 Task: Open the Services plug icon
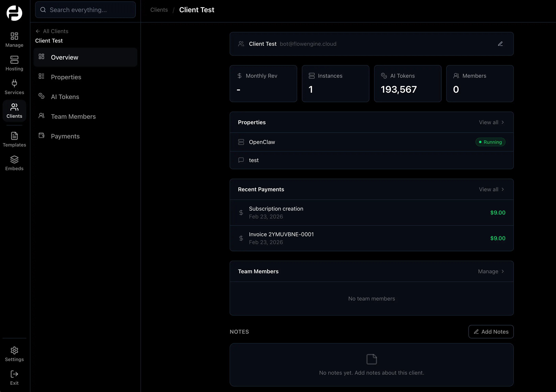pyautogui.click(x=14, y=83)
